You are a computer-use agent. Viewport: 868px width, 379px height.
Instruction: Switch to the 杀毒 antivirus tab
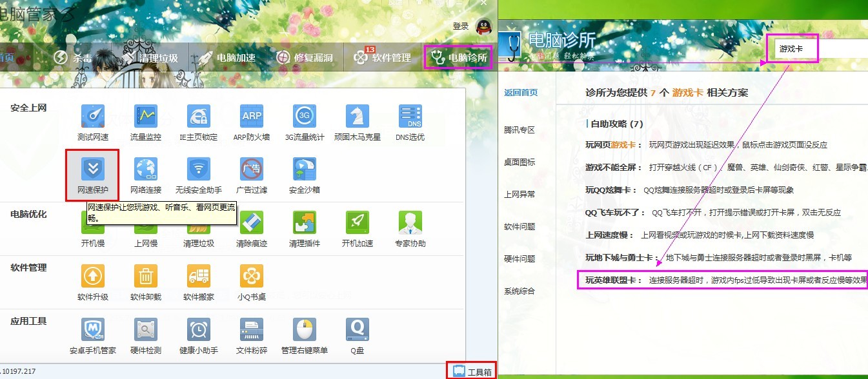73,57
